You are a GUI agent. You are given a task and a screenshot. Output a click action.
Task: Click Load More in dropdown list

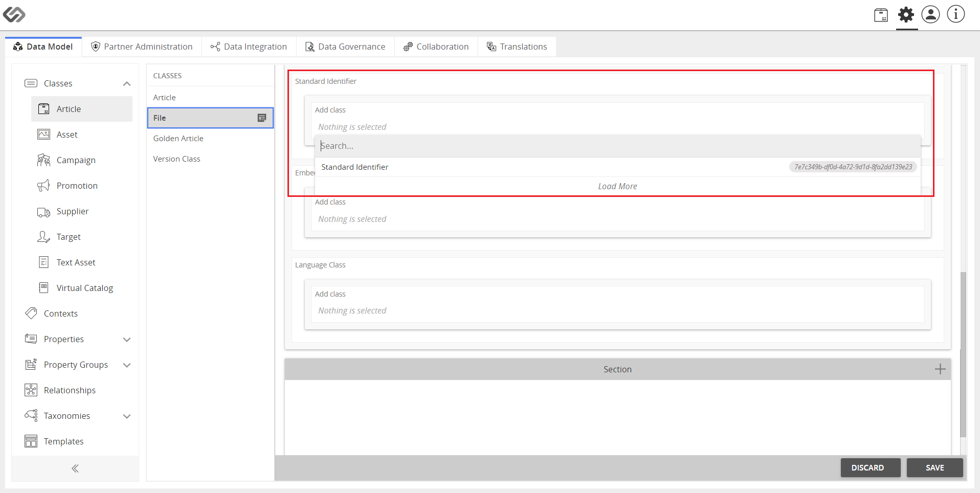coord(617,186)
